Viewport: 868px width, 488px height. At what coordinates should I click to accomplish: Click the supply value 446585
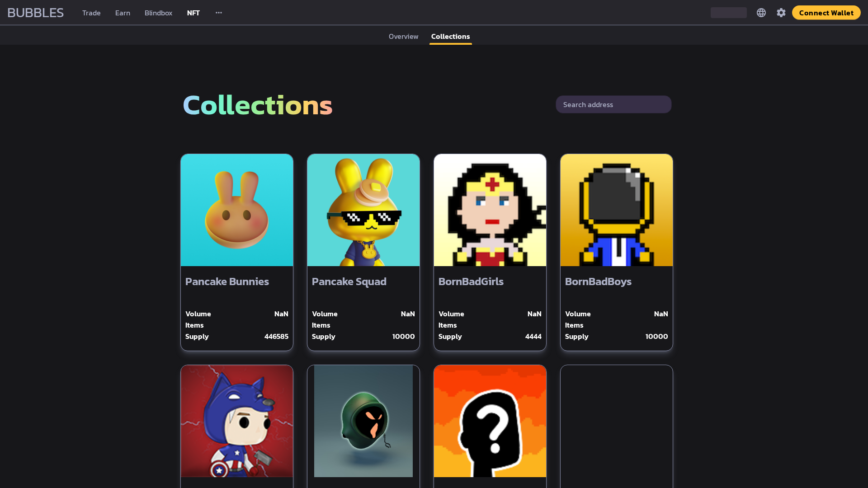tap(276, 336)
